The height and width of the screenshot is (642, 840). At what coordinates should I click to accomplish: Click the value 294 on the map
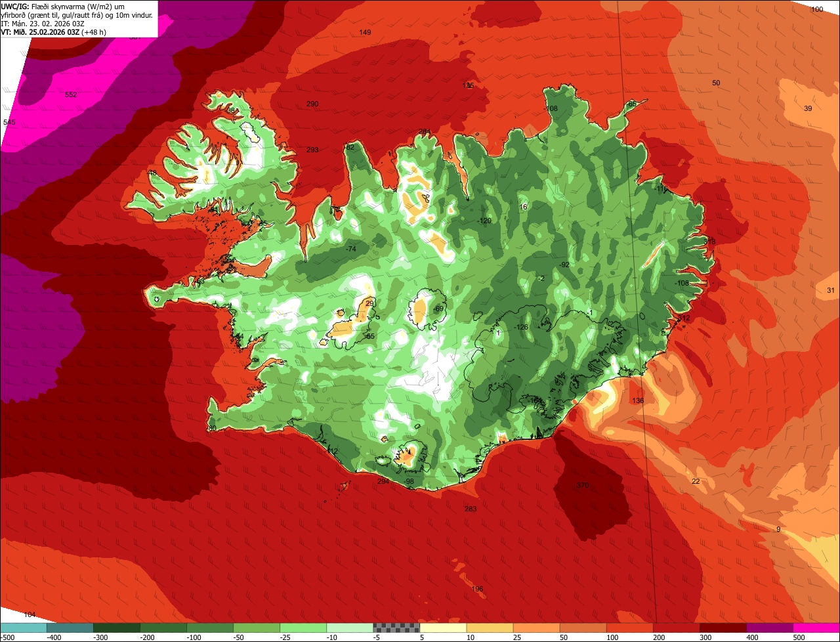(x=383, y=481)
